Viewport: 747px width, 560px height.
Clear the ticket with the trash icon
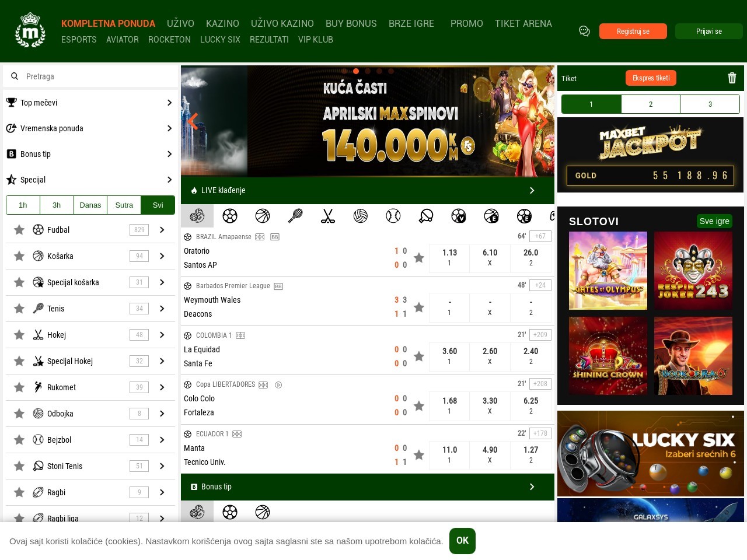coord(732,78)
